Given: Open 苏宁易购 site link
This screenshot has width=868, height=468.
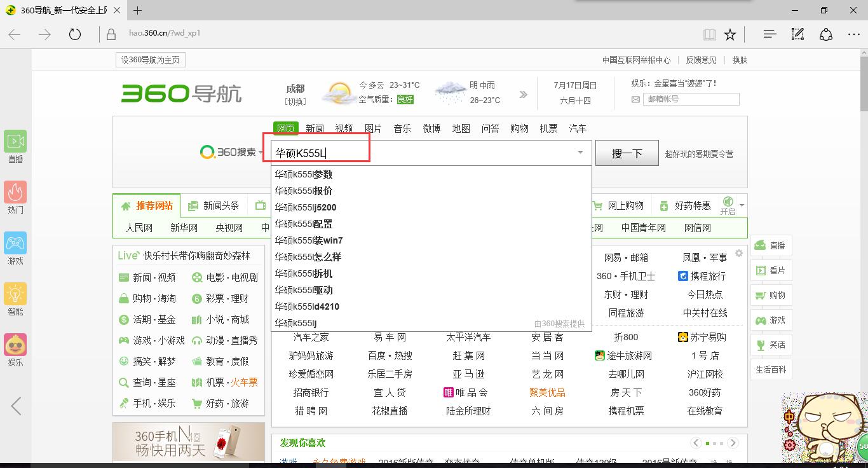Looking at the screenshot, I should [x=702, y=337].
